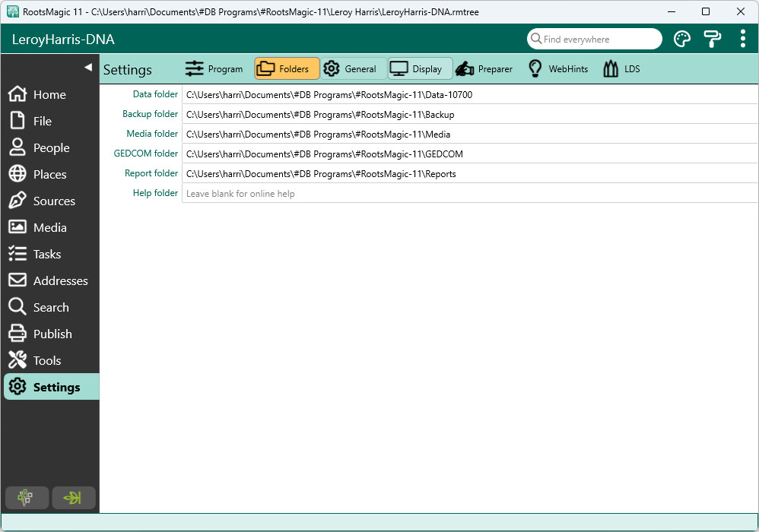Screen dimensions: 759x532
Task: Open WebHints settings tab
Action: (557, 69)
